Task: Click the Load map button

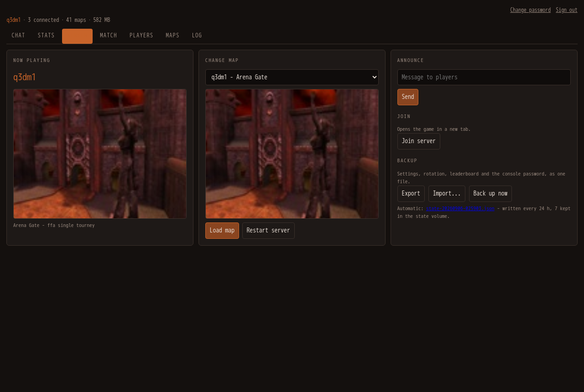Action: 222,231
